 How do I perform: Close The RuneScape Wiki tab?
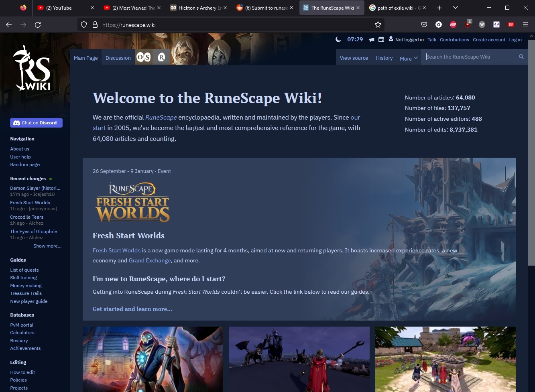[x=358, y=8]
